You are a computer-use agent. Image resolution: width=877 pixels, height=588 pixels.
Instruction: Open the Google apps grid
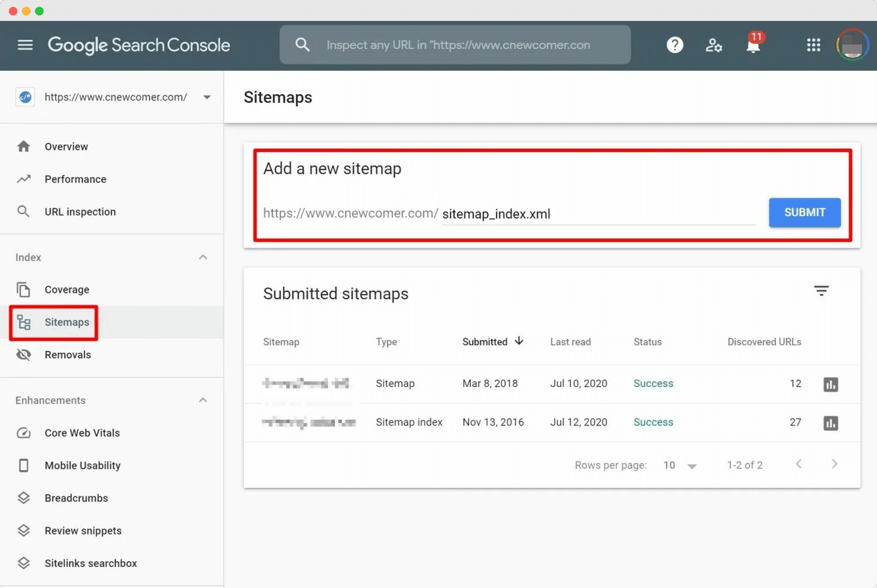point(813,45)
